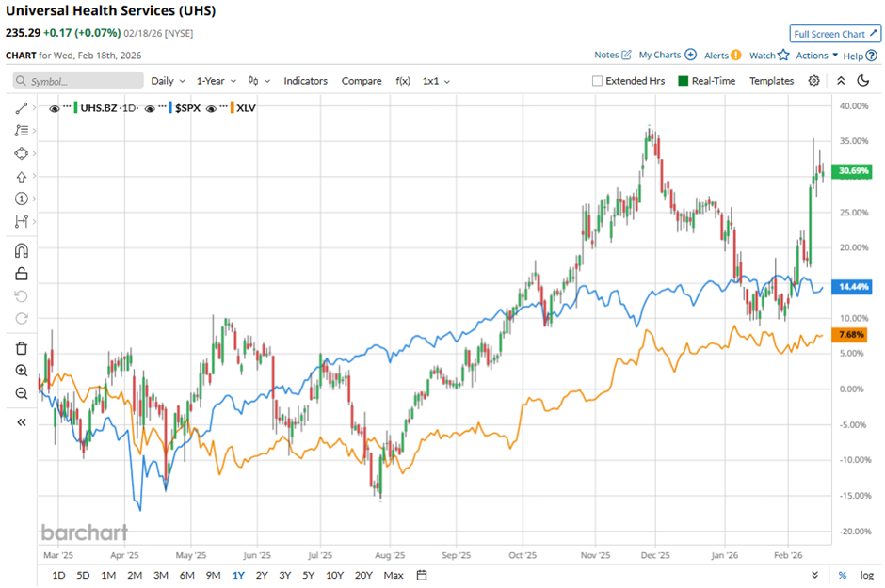Open the Actions dropdown menu
The height and width of the screenshot is (588, 885).
[815, 56]
